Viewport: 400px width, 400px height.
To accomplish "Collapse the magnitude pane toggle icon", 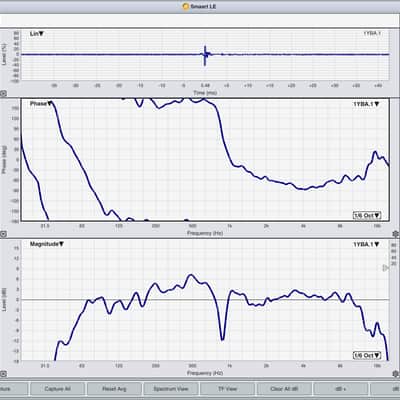I will coord(3,374).
